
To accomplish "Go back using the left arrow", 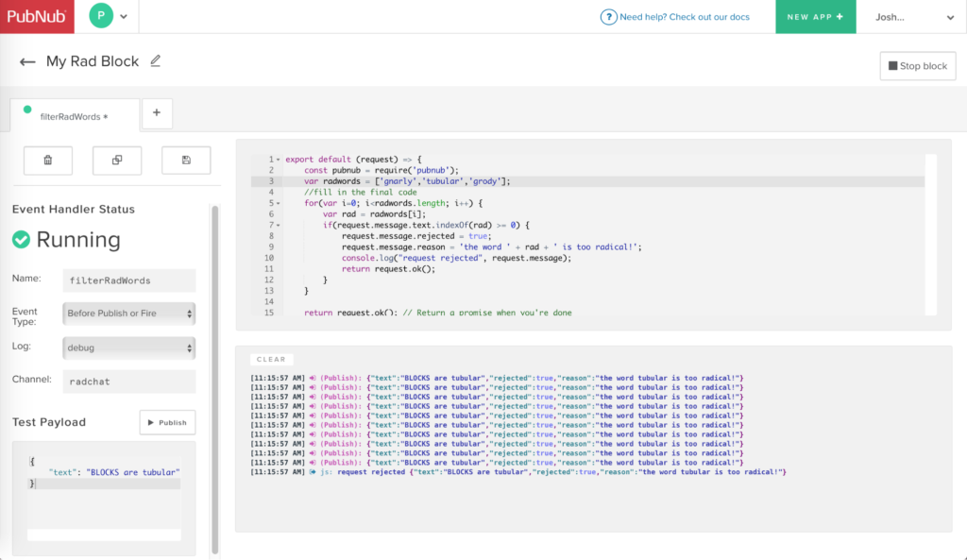I will coord(27,62).
